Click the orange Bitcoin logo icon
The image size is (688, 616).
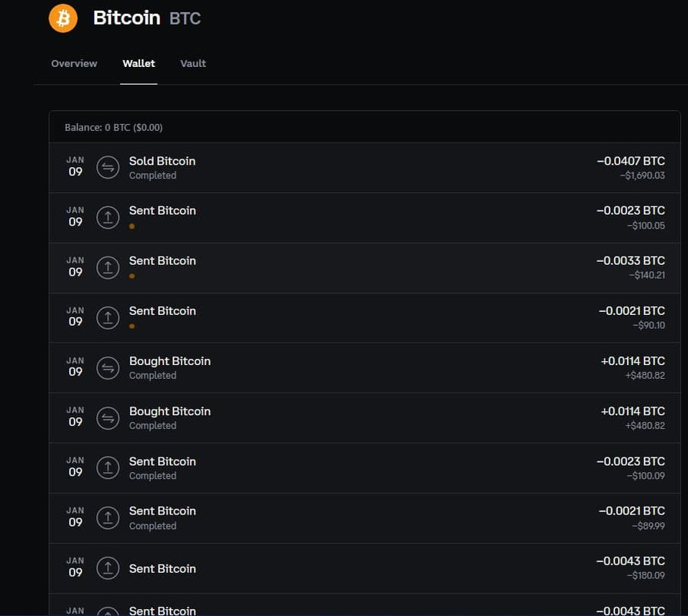[63, 18]
